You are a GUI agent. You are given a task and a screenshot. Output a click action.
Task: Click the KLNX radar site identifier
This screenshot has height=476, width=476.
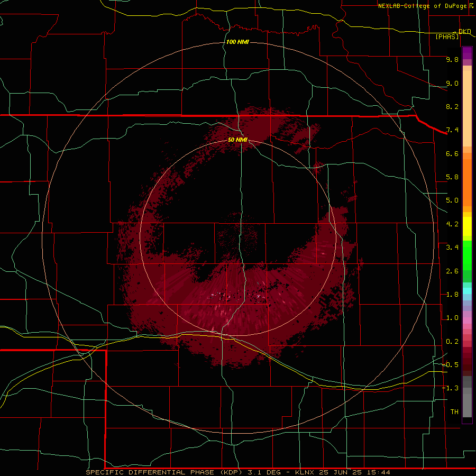[x=305, y=472]
